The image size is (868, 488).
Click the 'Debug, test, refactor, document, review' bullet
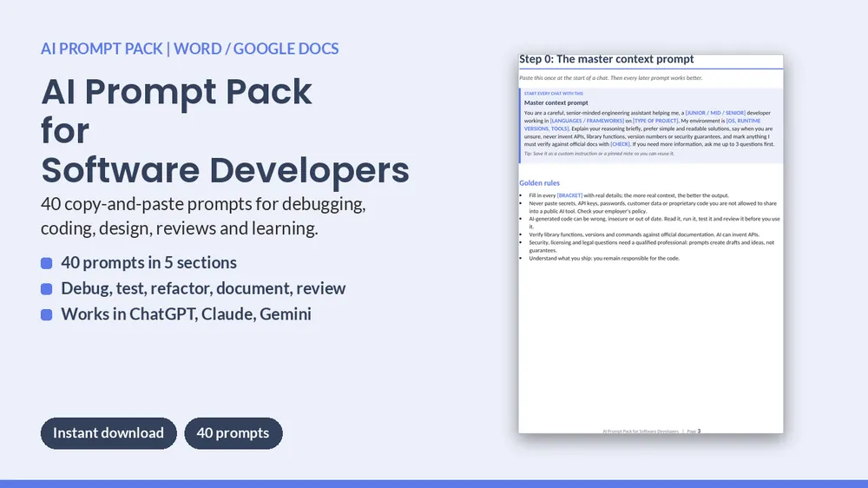(x=203, y=288)
